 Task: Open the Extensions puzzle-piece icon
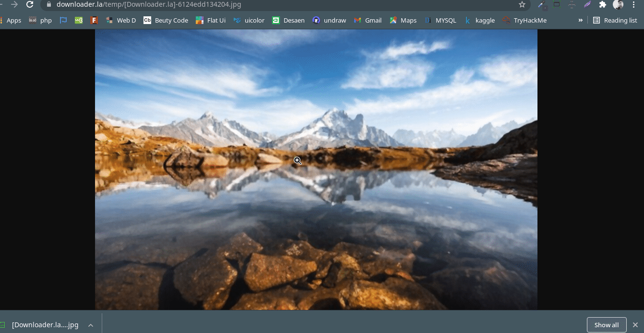point(602,5)
